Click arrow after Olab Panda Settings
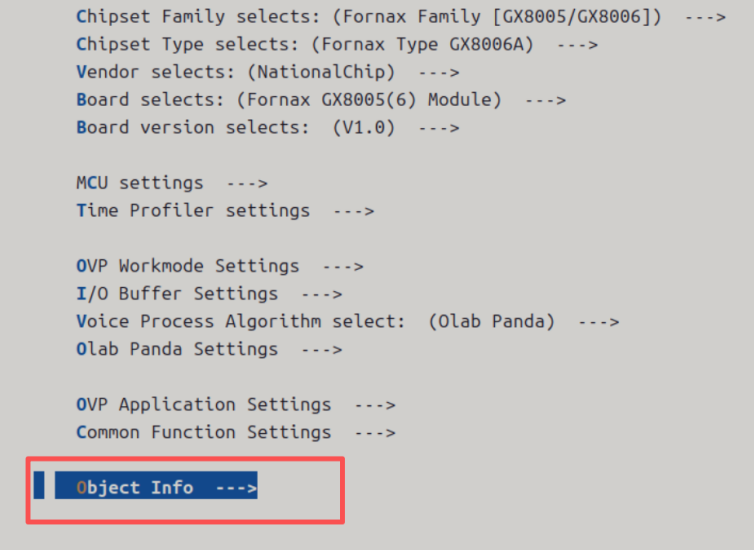This screenshot has width=754, height=550. coord(322,350)
